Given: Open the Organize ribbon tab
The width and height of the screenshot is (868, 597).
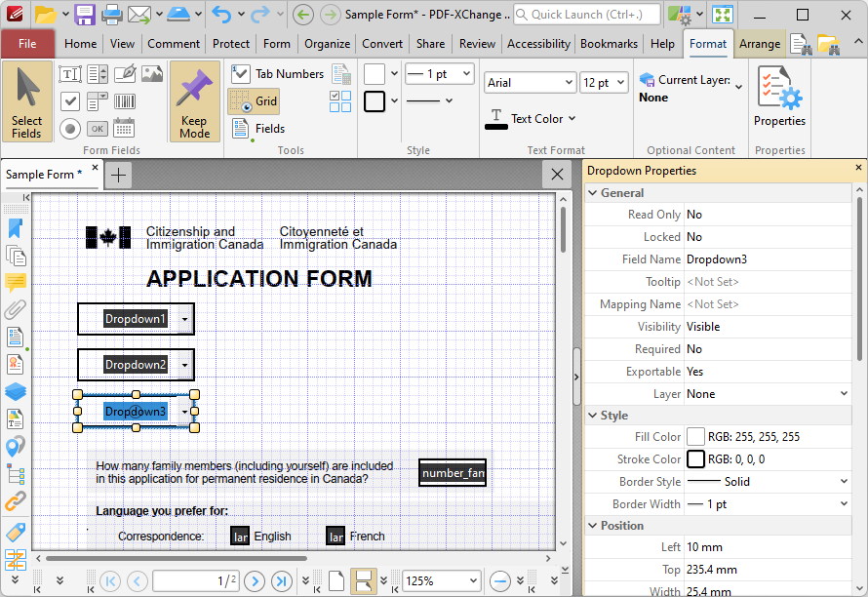Looking at the screenshot, I should click(327, 44).
